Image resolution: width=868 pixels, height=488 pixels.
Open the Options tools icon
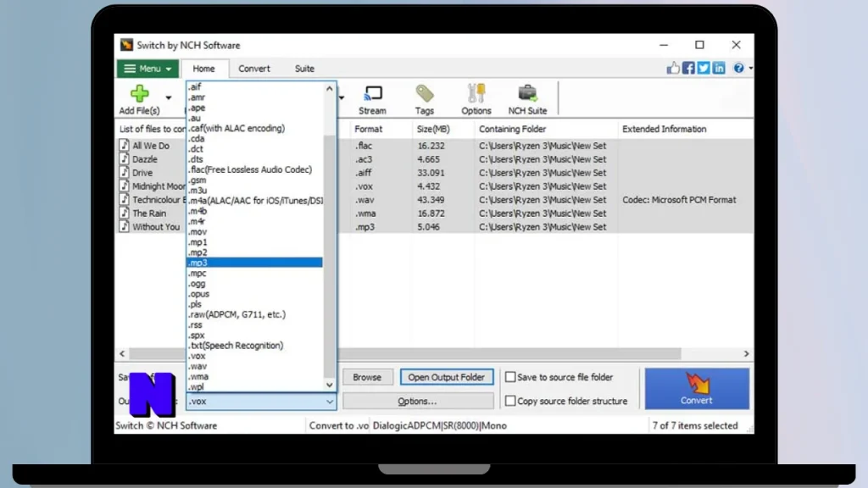[476, 93]
